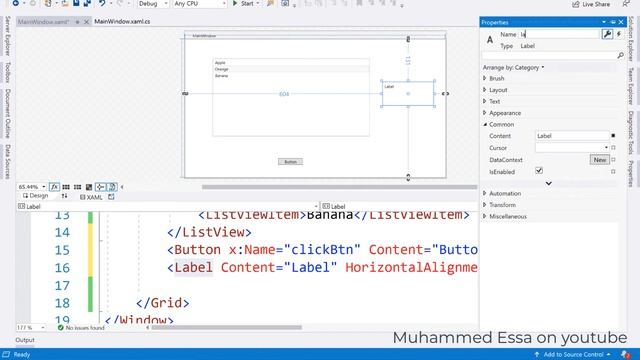Show properties using the wrench icon
This screenshot has width=640, height=360.
pyautogui.click(x=607, y=34)
